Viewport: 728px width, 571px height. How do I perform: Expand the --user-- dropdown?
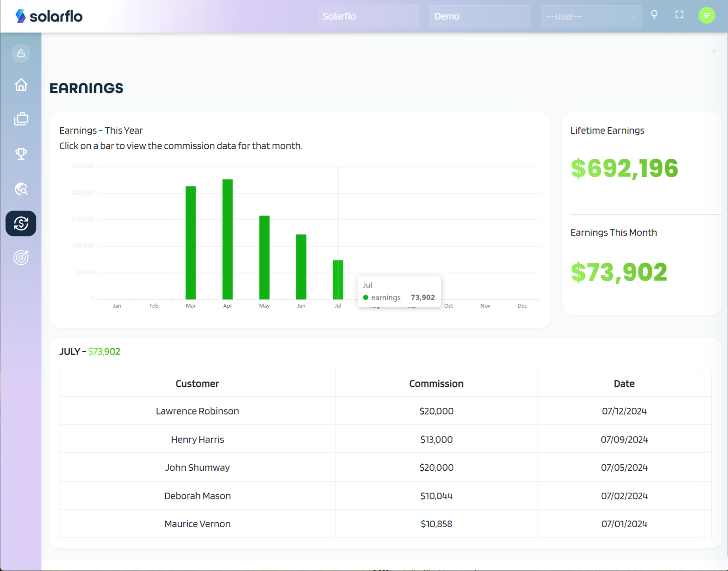coord(591,16)
